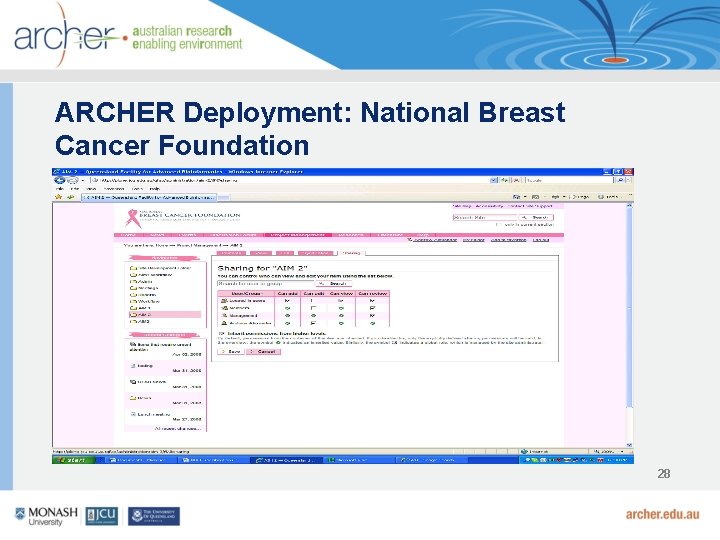
Task: Select the AIM 2 browser tab
Action: coord(149,197)
